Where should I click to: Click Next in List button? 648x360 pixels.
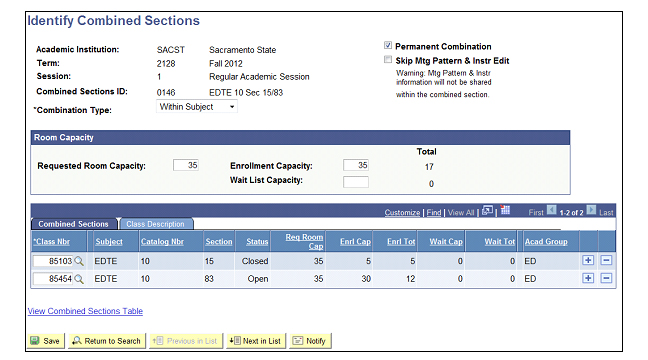256,341
